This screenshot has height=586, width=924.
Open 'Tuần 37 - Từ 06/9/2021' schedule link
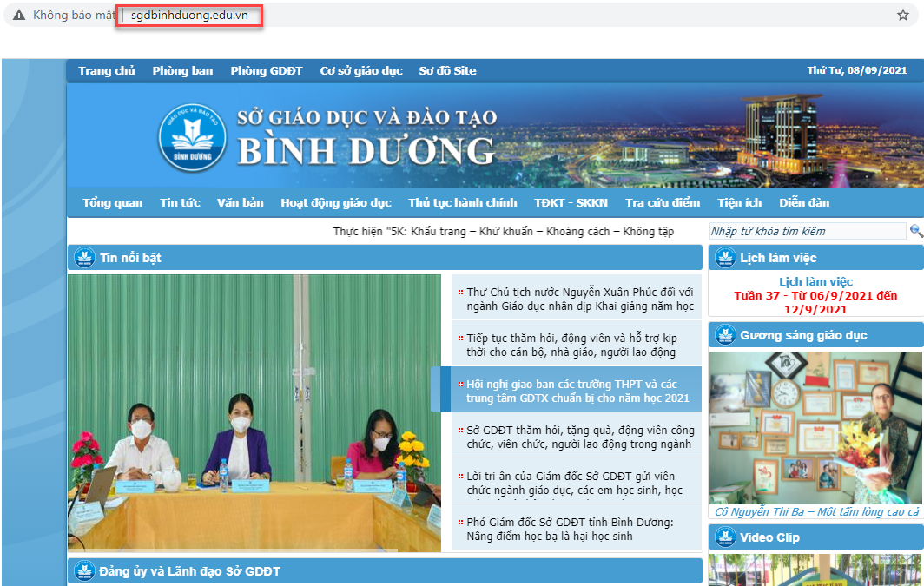pyautogui.click(x=815, y=302)
